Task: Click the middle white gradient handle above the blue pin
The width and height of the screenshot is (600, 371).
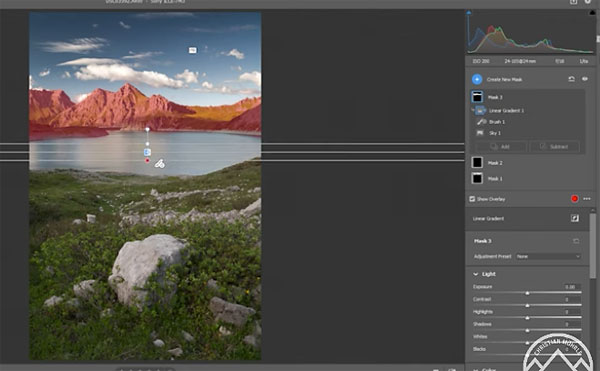Action: 147,144
